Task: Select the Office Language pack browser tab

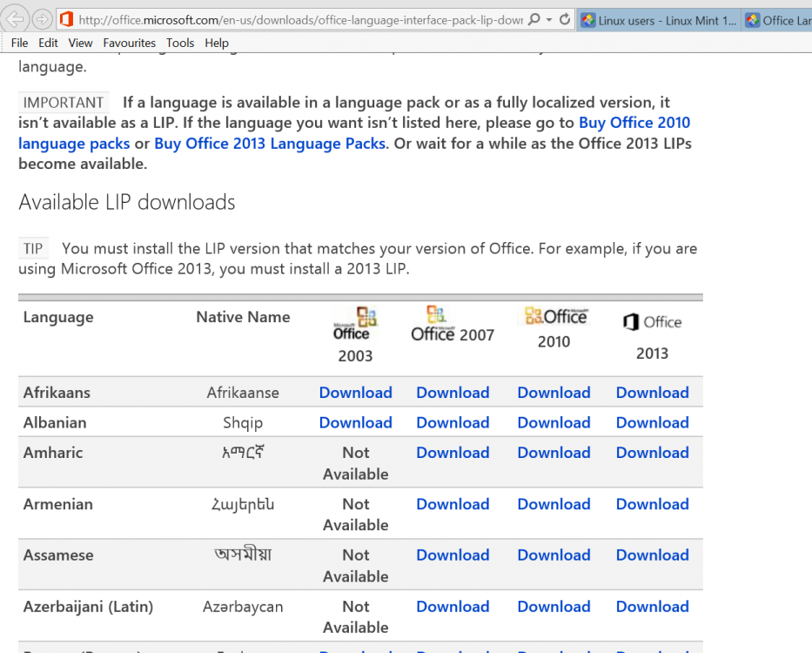Action: pyautogui.click(x=777, y=18)
